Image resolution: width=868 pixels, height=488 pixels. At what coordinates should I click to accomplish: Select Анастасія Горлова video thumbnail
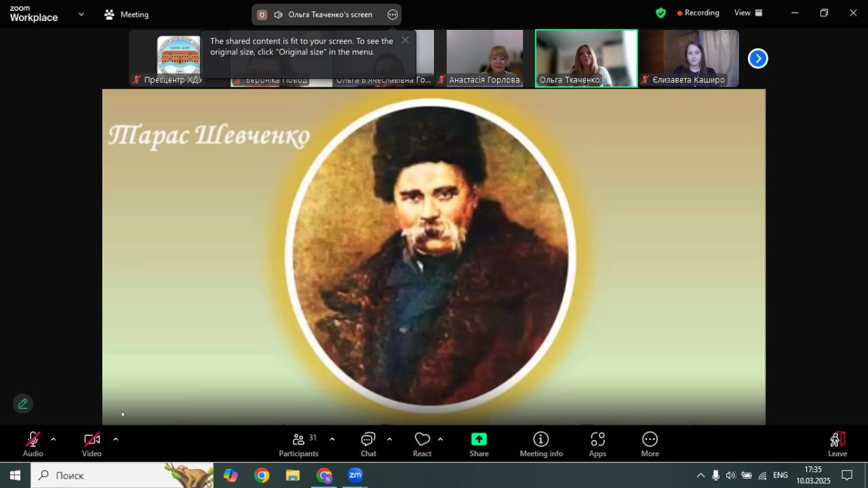tap(485, 58)
